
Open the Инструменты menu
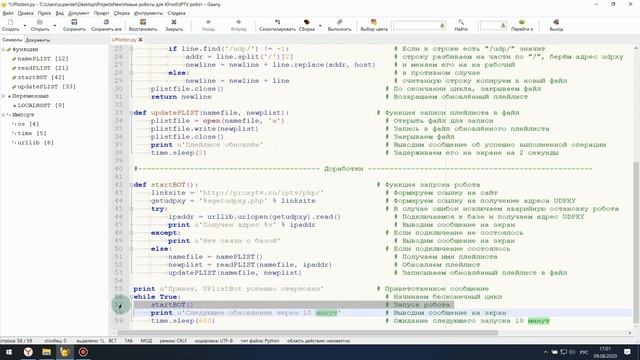148,13
